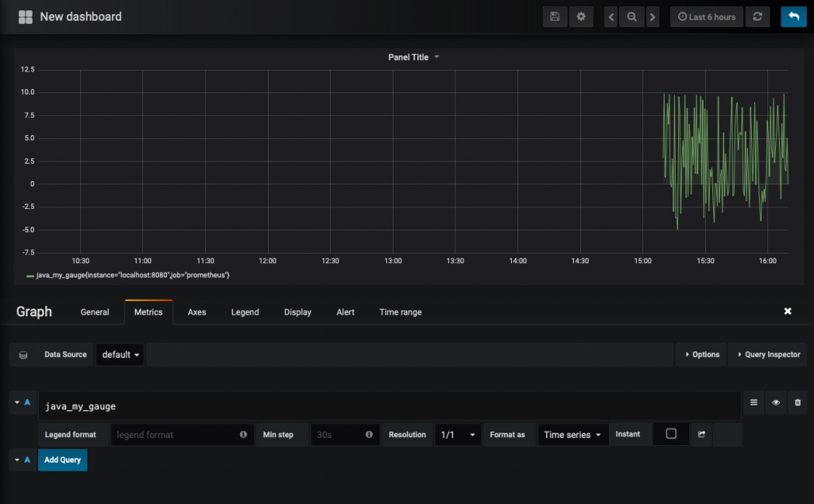
Task: Open the Alert tab
Action: (345, 312)
